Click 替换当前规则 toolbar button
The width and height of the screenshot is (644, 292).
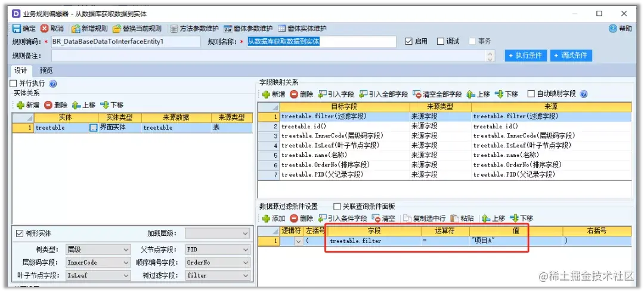pyautogui.click(x=137, y=29)
